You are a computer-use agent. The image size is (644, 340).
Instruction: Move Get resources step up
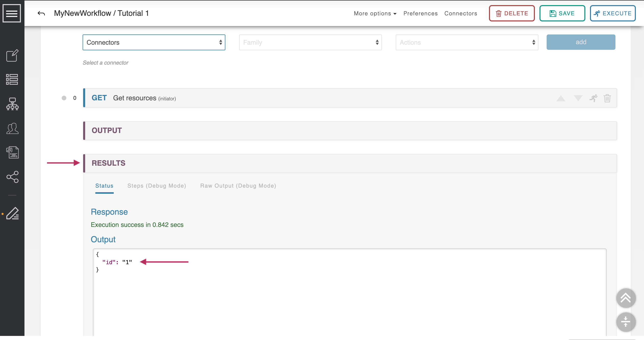click(561, 98)
